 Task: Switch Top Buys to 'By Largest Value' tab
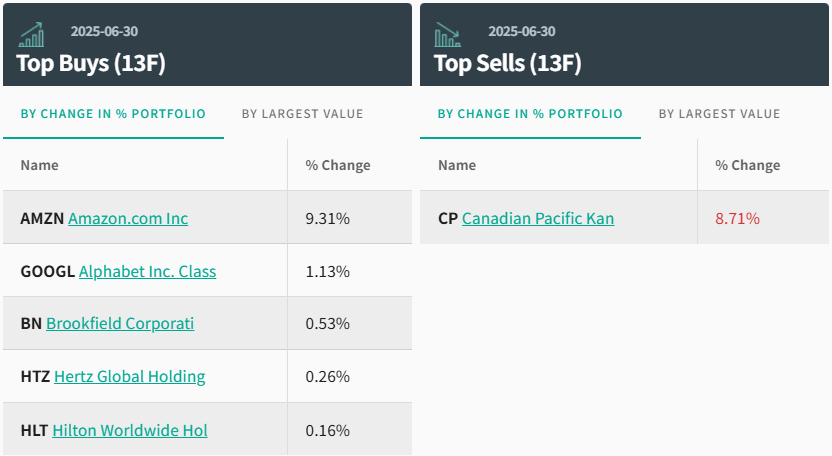[302, 114]
